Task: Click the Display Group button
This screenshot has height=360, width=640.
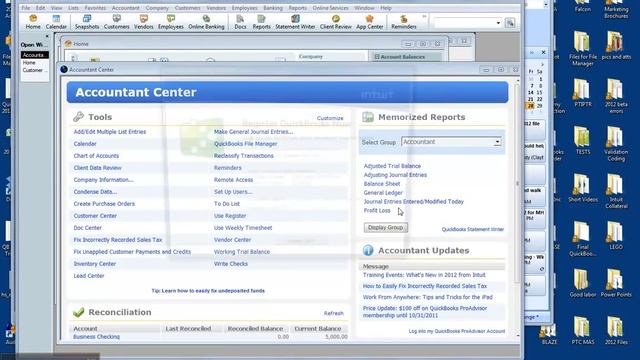Action: click(x=385, y=227)
